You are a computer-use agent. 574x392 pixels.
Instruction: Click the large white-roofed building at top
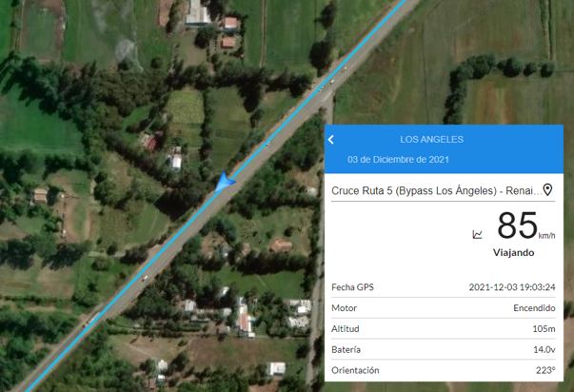click(x=198, y=13)
